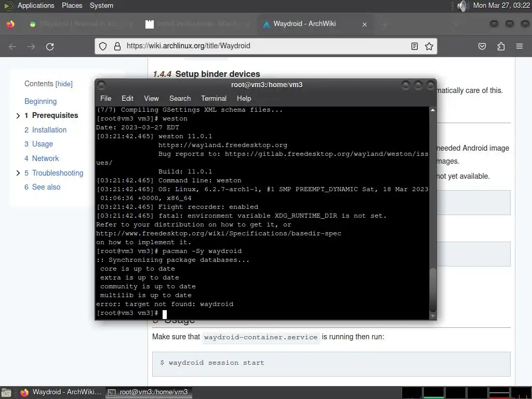Go to the See also section link
The width and height of the screenshot is (532, 399).
click(x=43, y=187)
